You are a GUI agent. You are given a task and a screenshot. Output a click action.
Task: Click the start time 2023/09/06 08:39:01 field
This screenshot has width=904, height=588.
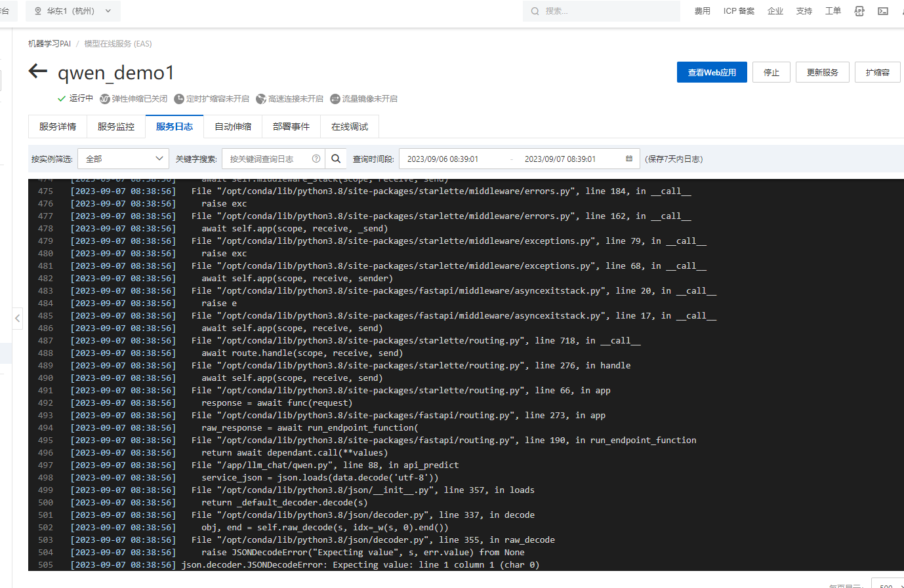click(443, 159)
